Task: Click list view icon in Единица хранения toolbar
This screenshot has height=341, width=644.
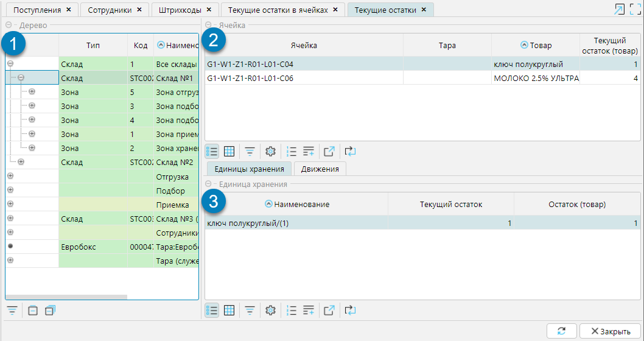Action: coord(212,311)
